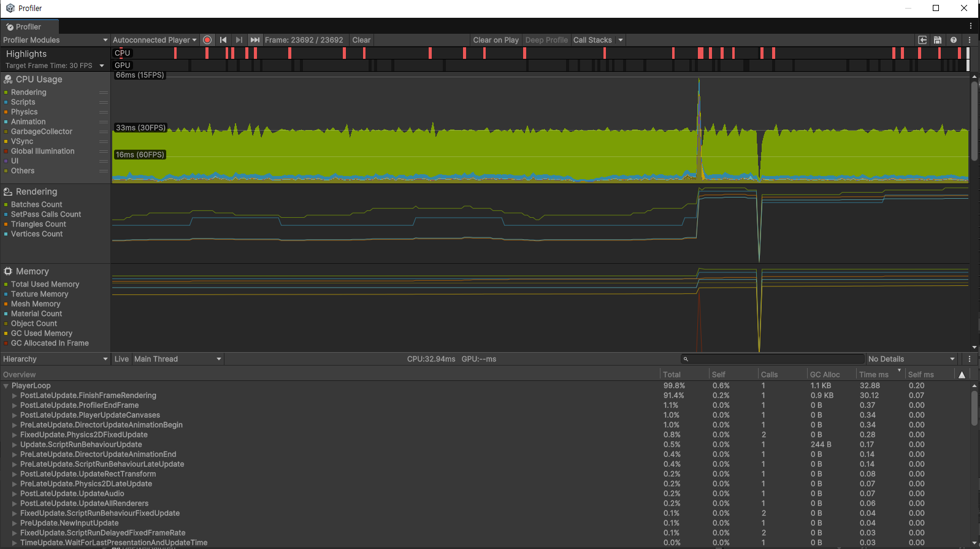Click the Unity logo in title bar
The image size is (980, 549).
(10, 8)
